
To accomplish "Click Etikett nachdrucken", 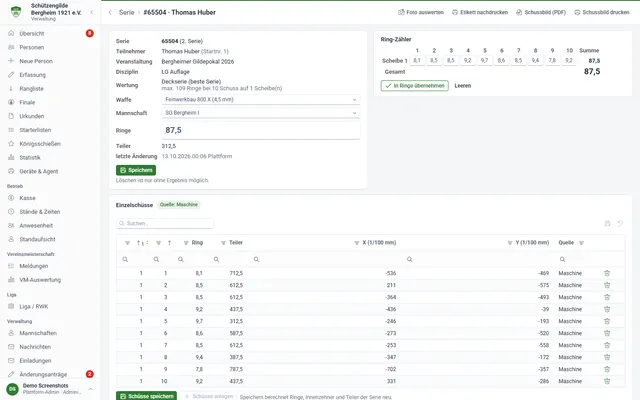I will click(x=480, y=12).
